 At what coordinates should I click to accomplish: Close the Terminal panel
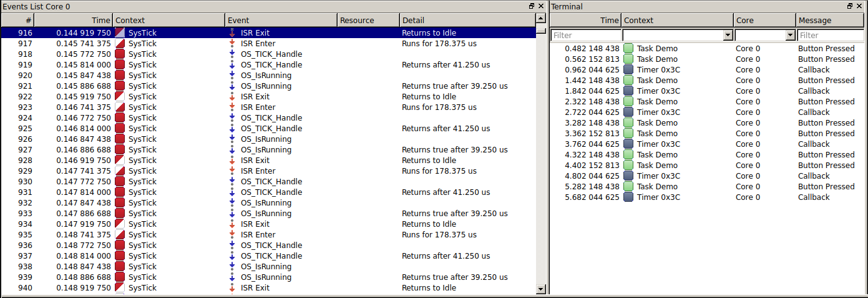(x=861, y=6)
